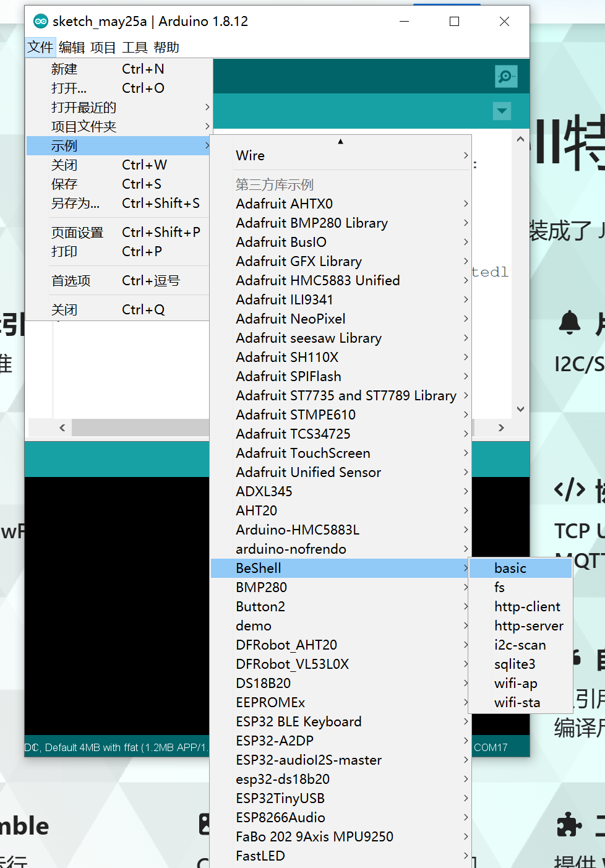The height and width of the screenshot is (868, 605).
Task: Click the horizontal scrollbar right arrow
Action: pyautogui.click(x=501, y=428)
